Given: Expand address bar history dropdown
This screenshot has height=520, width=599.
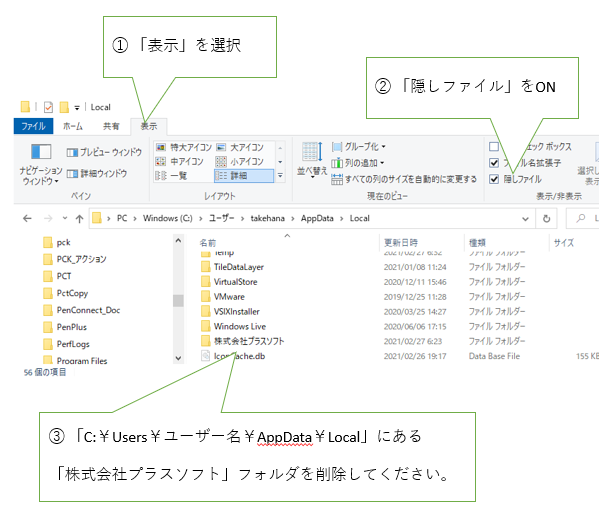Looking at the screenshot, I should pyautogui.click(x=525, y=219).
